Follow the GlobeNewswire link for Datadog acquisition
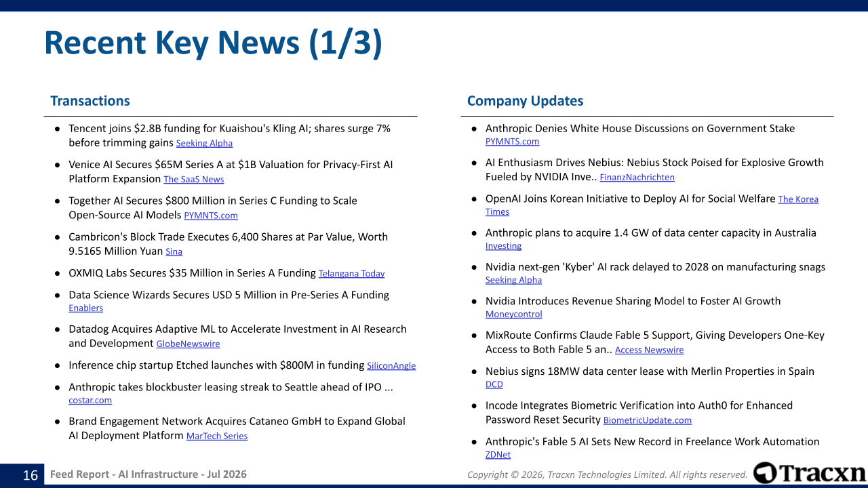Screen dimensions: 868x488 coord(189,344)
